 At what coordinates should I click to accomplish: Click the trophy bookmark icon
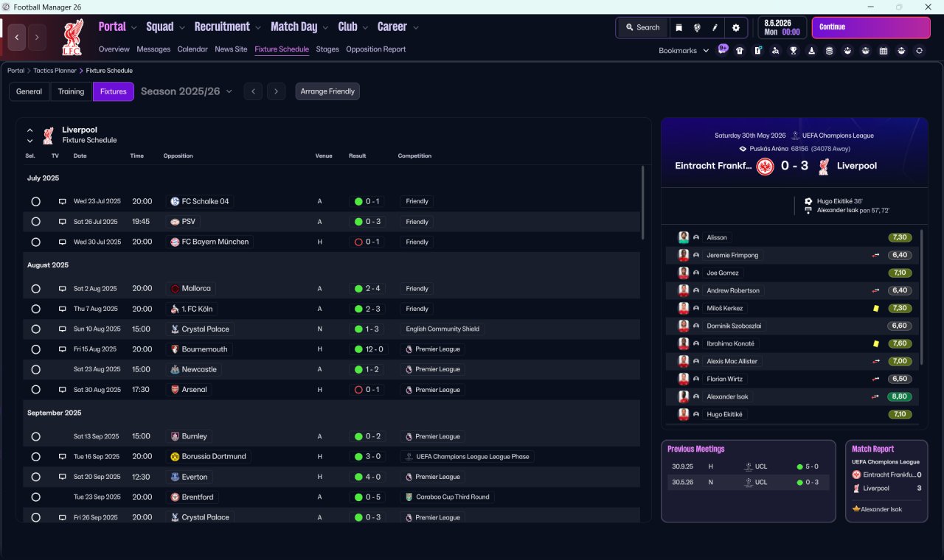coord(794,51)
